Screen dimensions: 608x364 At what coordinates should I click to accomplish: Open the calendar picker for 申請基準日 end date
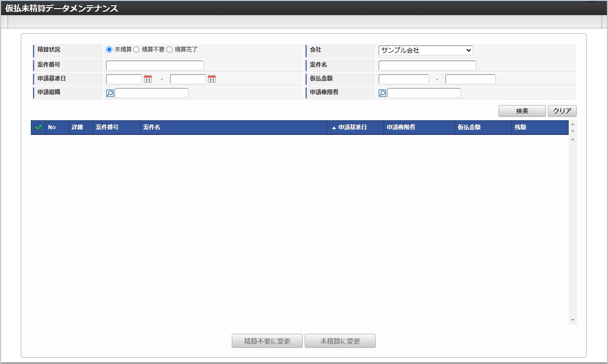211,79
